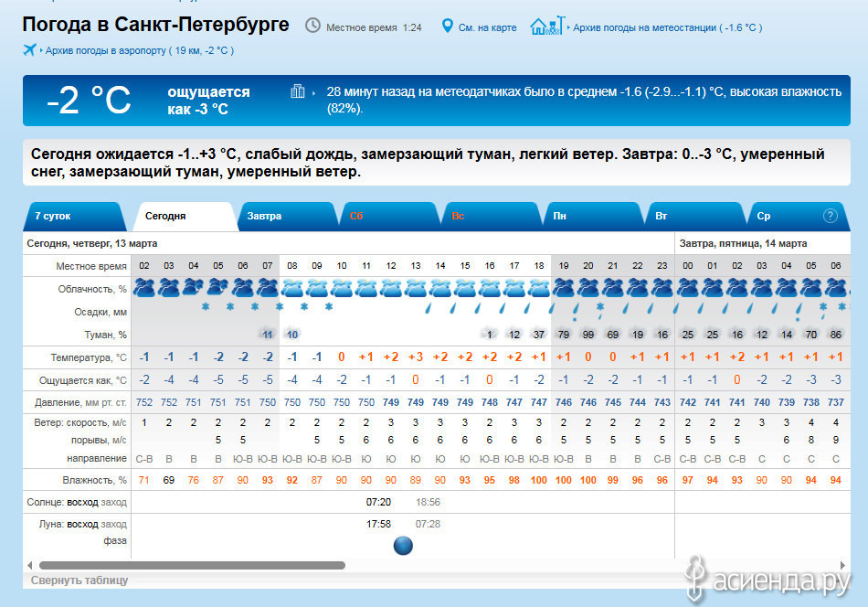
Task: Click the current temperature "-2 °C" display
Action: tap(90, 101)
